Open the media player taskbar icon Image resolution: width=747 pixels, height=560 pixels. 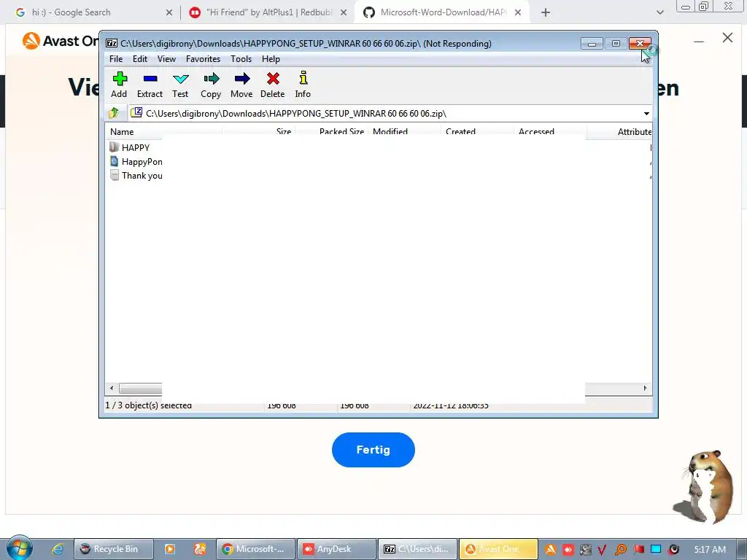point(169,549)
